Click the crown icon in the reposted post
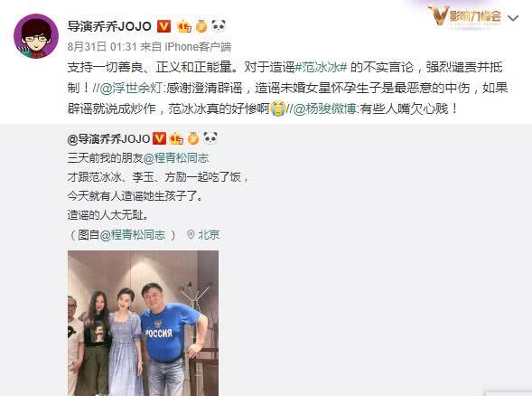 point(176,138)
